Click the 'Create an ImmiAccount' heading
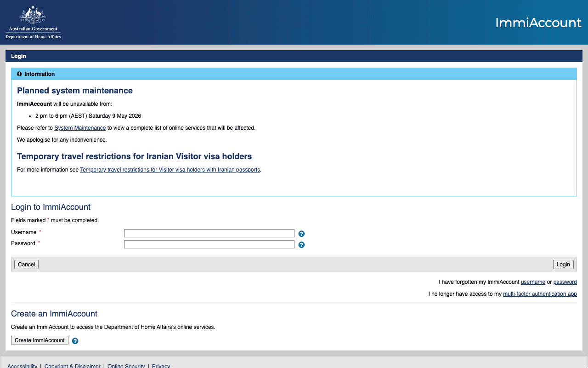The width and height of the screenshot is (588, 368). click(54, 314)
